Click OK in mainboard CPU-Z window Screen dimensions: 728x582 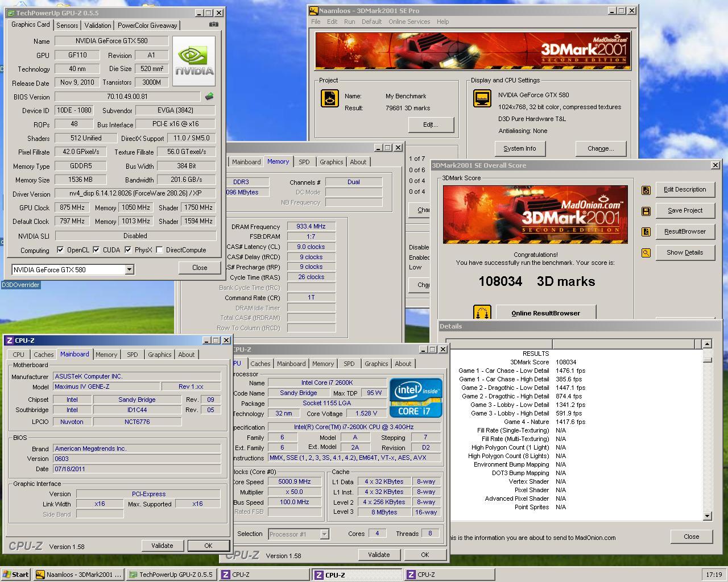[x=208, y=546]
